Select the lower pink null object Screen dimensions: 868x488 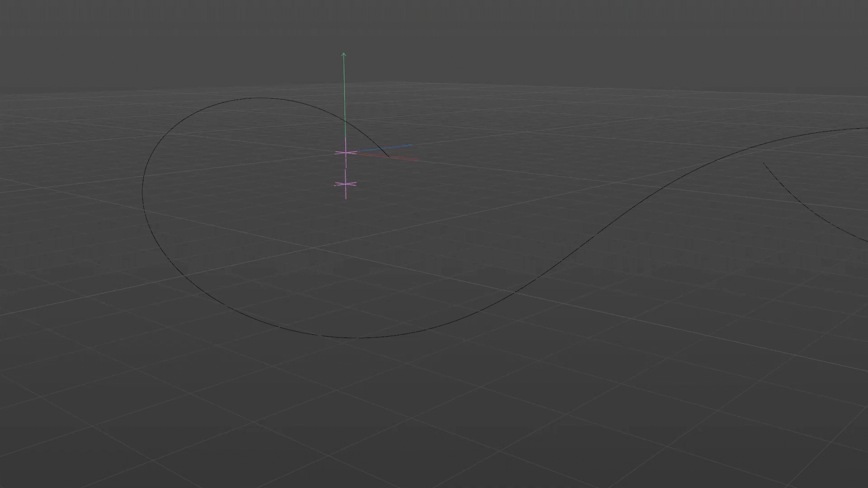coord(346,184)
